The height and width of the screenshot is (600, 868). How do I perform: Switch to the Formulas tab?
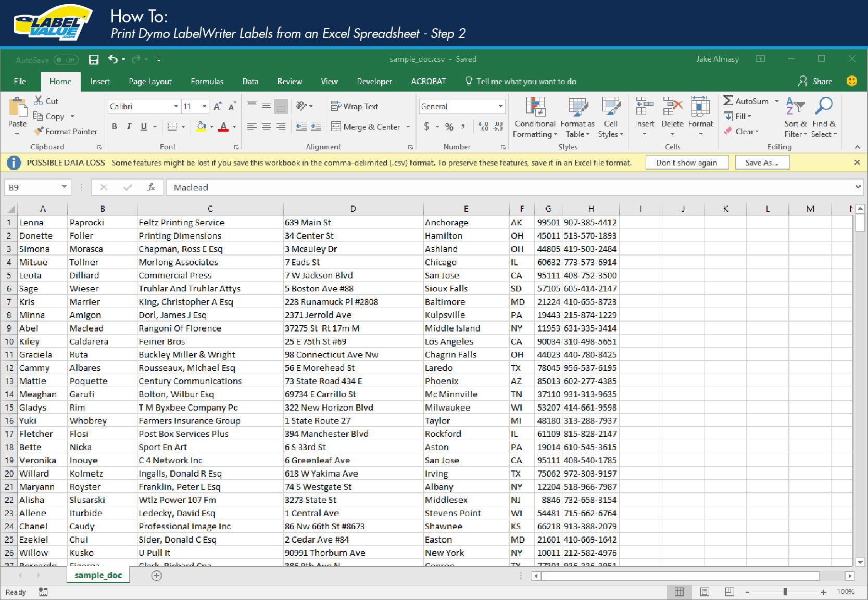207,81
